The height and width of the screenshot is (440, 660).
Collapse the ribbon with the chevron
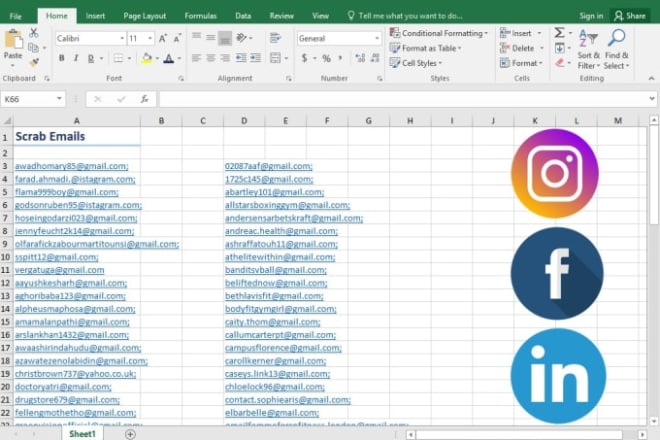click(x=651, y=78)
